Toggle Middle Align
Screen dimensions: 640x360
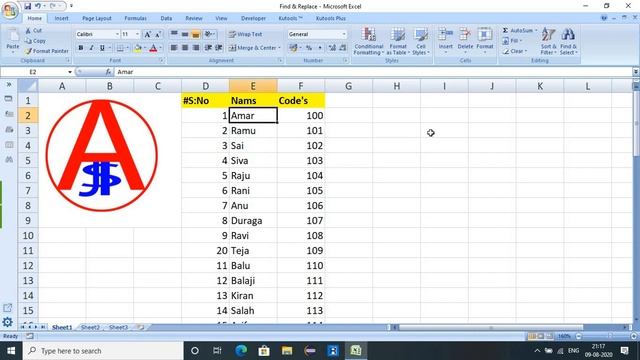pyautogui.click(x=185, y=34)
